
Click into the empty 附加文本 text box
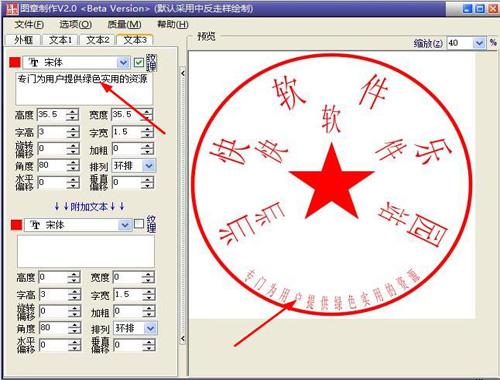pyautogui.click(x=86, y=251)
